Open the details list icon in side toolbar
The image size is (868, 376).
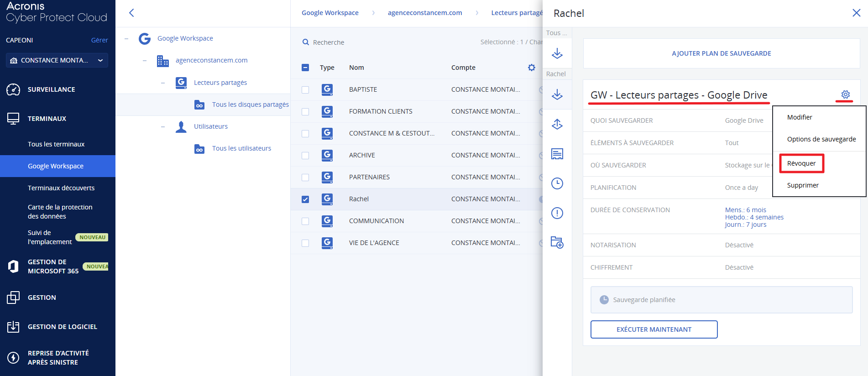(x=557, y=154)
